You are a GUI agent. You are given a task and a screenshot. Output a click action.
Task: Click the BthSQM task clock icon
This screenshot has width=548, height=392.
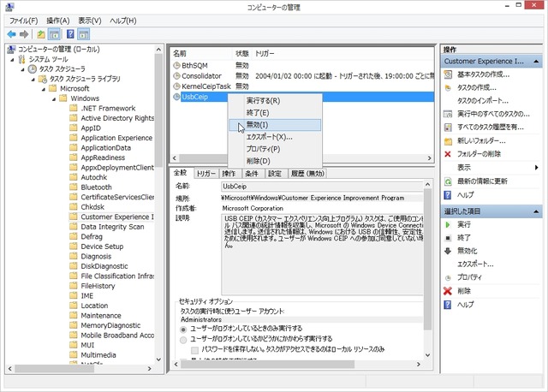coord(177,65)
